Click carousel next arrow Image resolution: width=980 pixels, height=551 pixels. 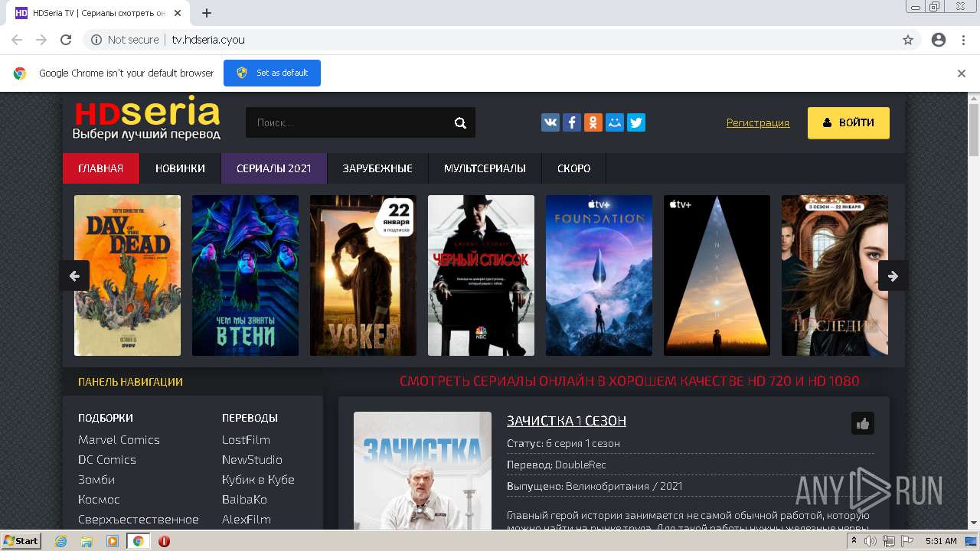click(x=893, y=275)
